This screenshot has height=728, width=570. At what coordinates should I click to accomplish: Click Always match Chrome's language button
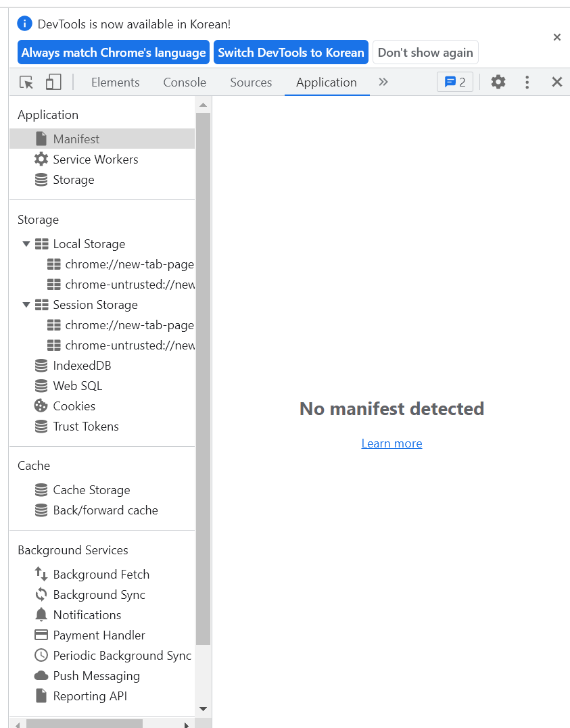[114, 53]
